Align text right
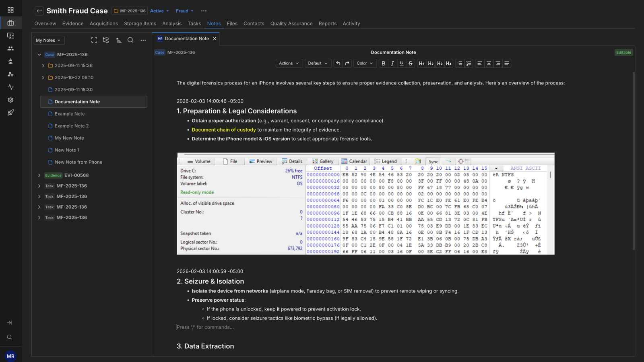Screen dimensions: 644x362 (x=498, y=63)
